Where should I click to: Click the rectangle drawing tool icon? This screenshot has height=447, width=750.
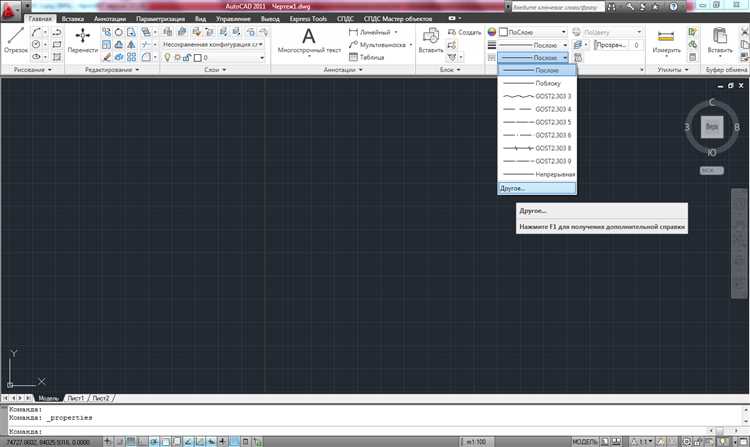[x=56, y=44]
